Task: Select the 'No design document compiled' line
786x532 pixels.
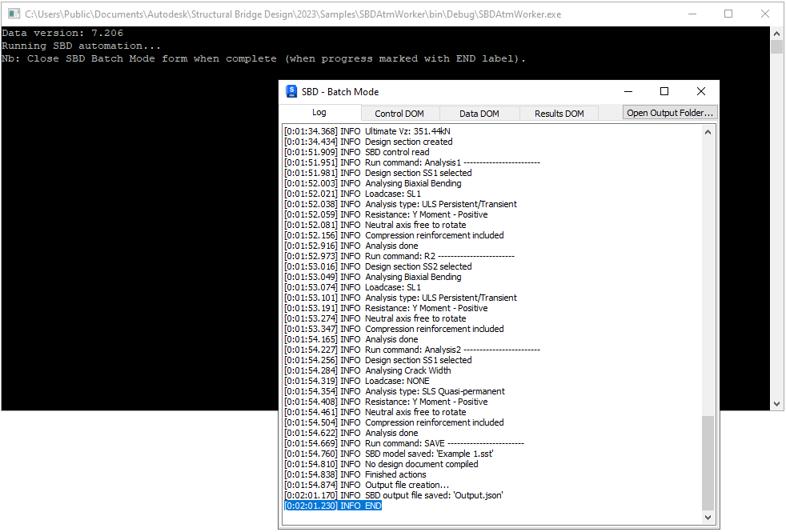Action: 381,464
